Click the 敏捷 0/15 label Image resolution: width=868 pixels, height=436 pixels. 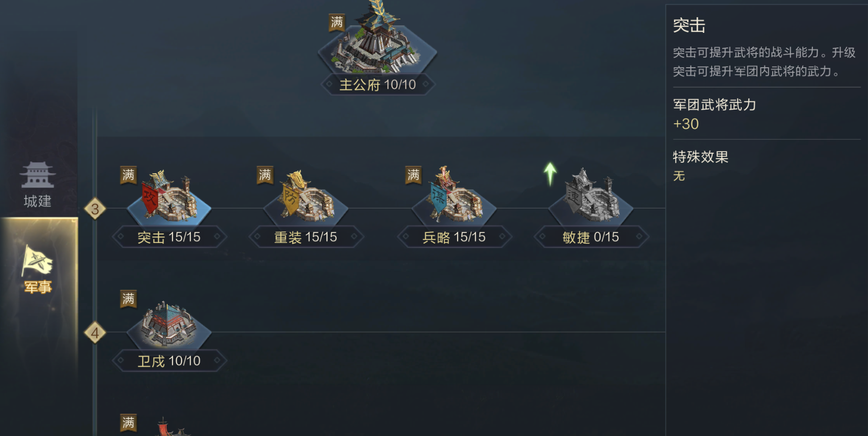(591, 237)
